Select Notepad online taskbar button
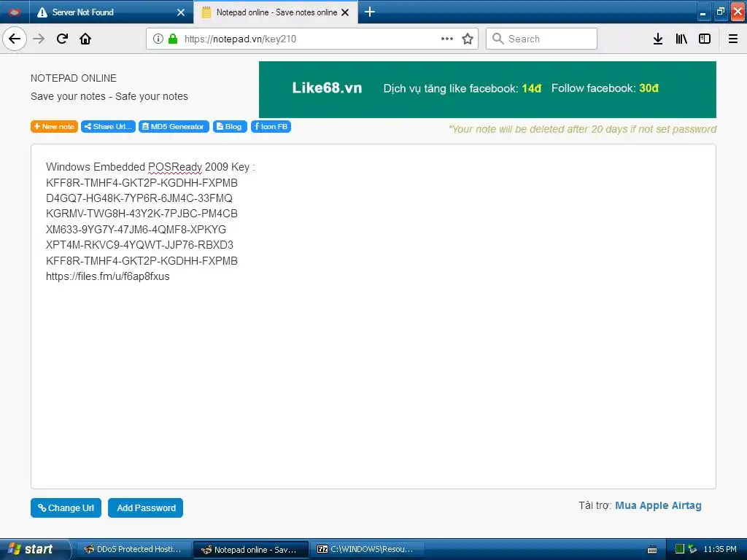This screenshot has width=747, height=560. pos(251,550)
